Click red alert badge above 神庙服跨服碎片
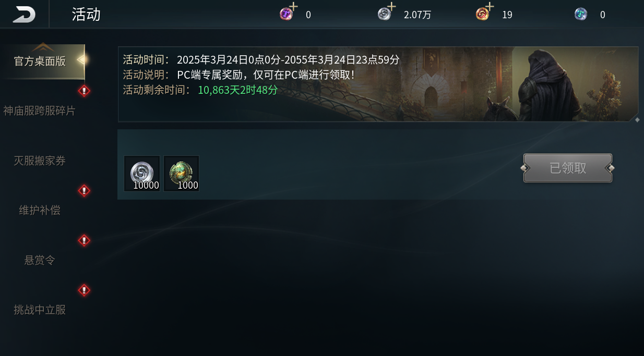 (x=84, y=91)
